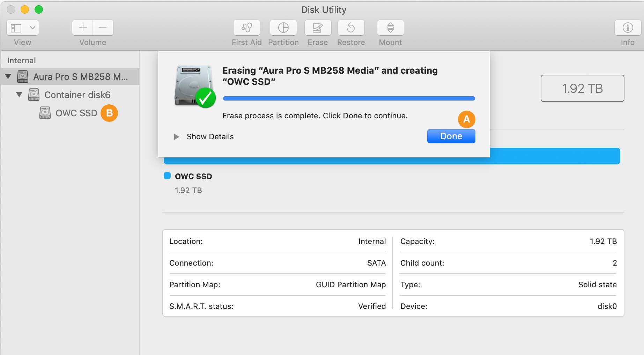Expand the Show Details disclosure triangle

[176, 136]
